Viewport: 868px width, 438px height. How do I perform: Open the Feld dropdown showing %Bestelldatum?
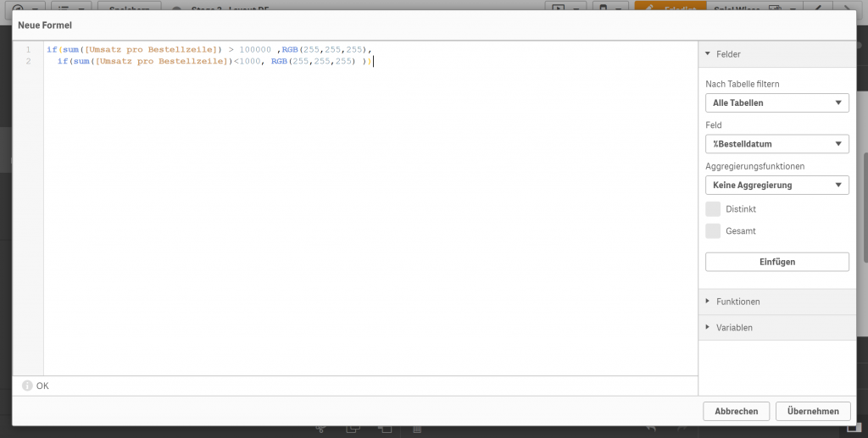776,144
